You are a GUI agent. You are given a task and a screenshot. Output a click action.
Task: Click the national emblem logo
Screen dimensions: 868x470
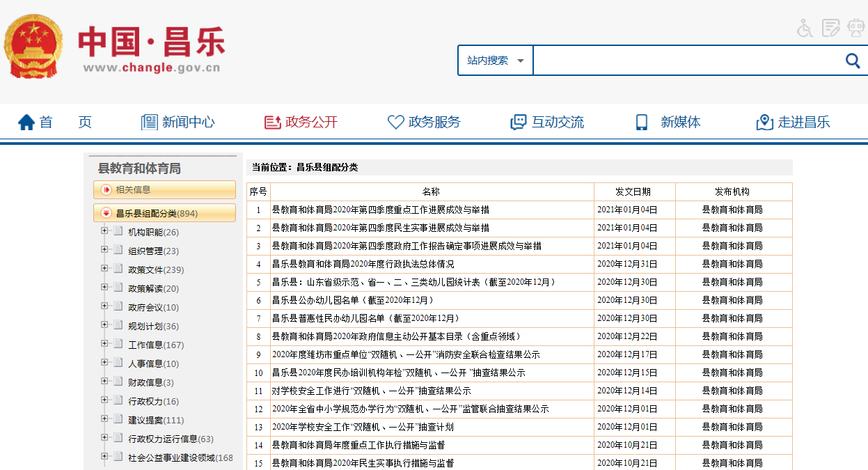(33, 47)
